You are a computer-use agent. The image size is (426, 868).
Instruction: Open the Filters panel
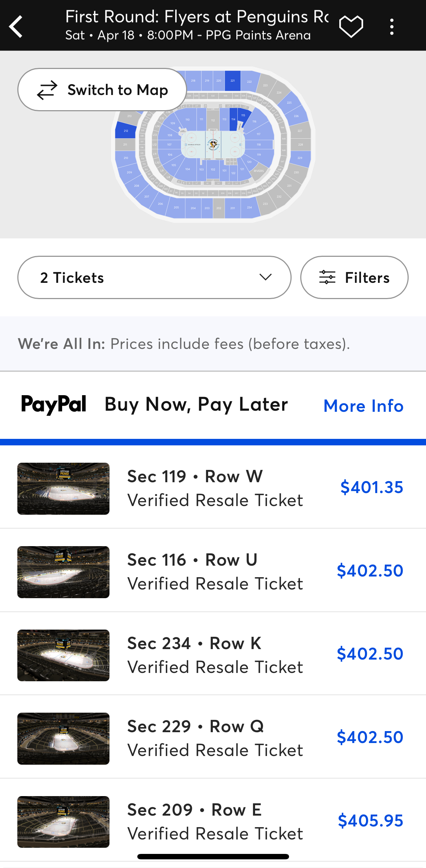coord(354,277)
